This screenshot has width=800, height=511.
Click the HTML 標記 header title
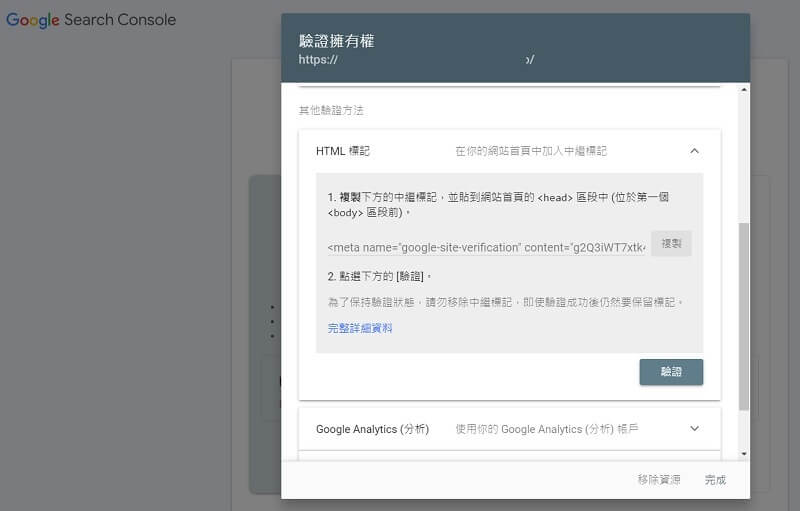click(x=342, y=151)
